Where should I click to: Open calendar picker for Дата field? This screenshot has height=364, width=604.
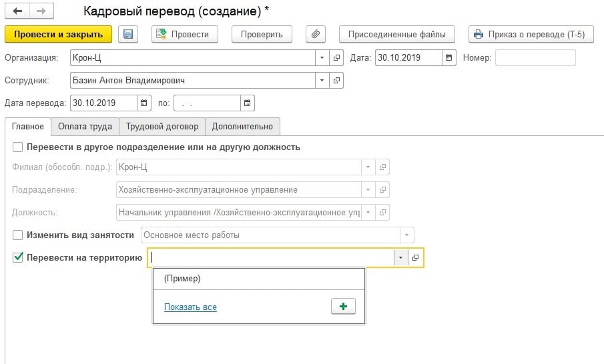click(449, 58)
